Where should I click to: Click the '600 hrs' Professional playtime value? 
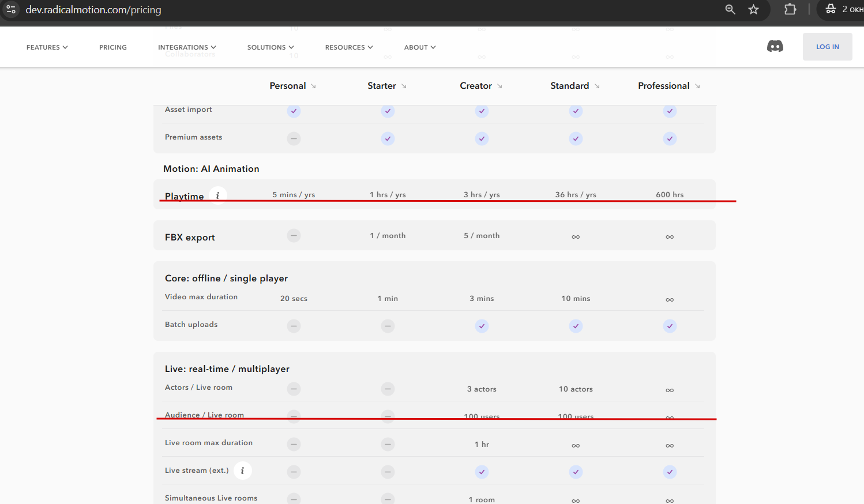pos(670,195)
